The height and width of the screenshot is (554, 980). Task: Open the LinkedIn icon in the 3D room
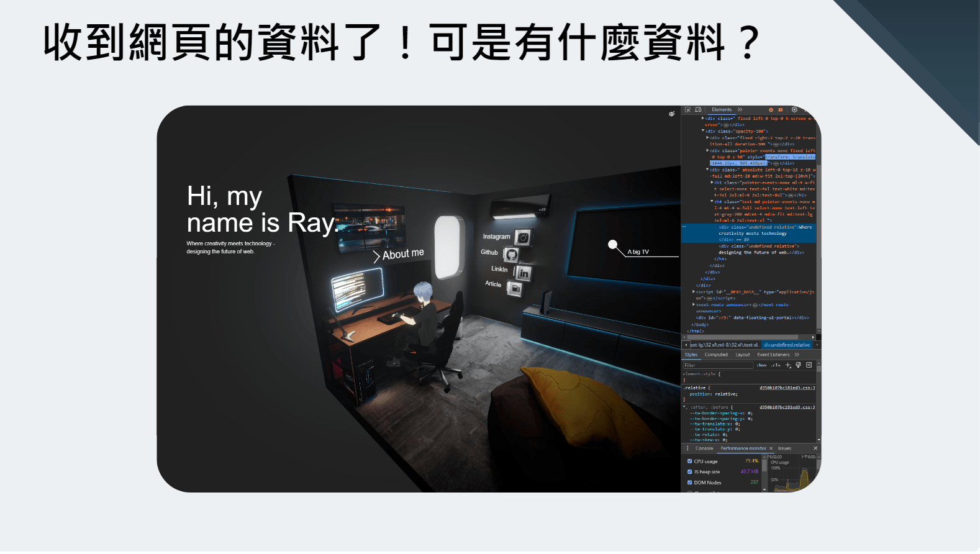[523, 272]
